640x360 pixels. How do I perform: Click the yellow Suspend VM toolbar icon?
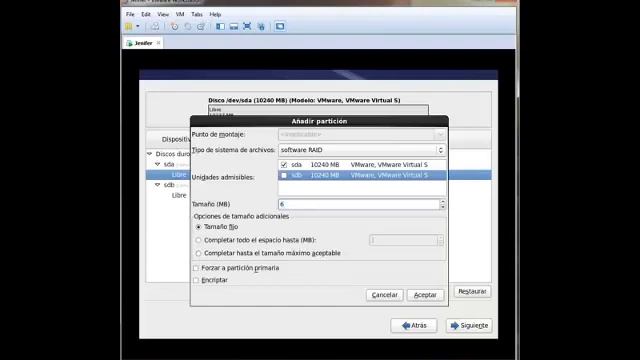129,27
